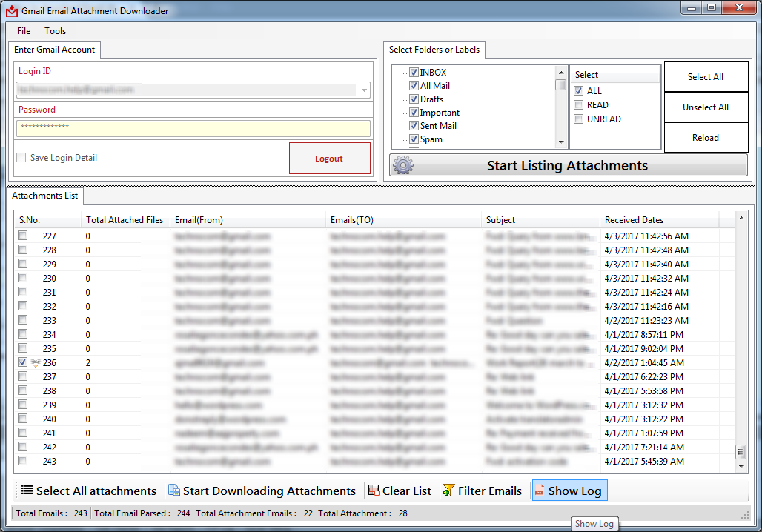Image resolution: width=762 pixels, height=532 pixels.
Task: Enable the READ checkbox
Action: point(579,105)
